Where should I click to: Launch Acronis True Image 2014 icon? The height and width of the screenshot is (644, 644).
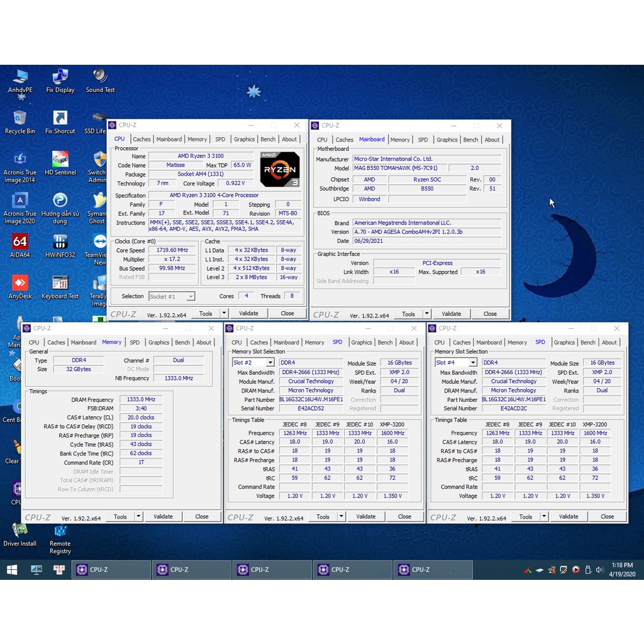[19, 167]
